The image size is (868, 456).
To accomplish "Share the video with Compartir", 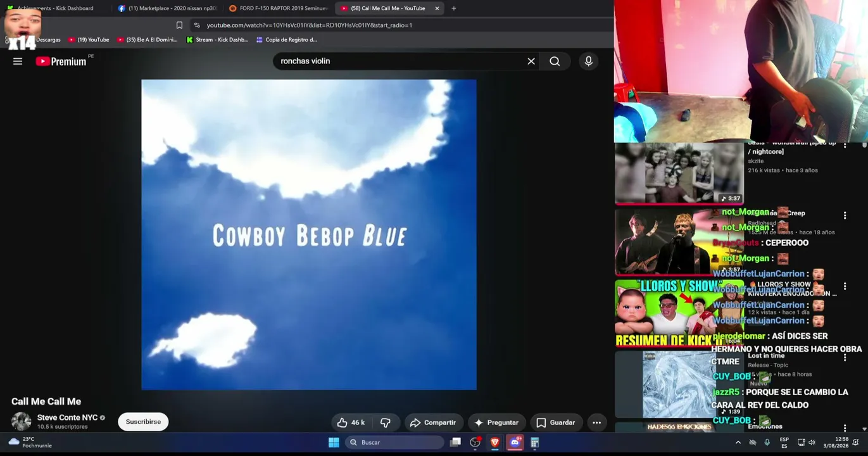I will click(432, 422).
